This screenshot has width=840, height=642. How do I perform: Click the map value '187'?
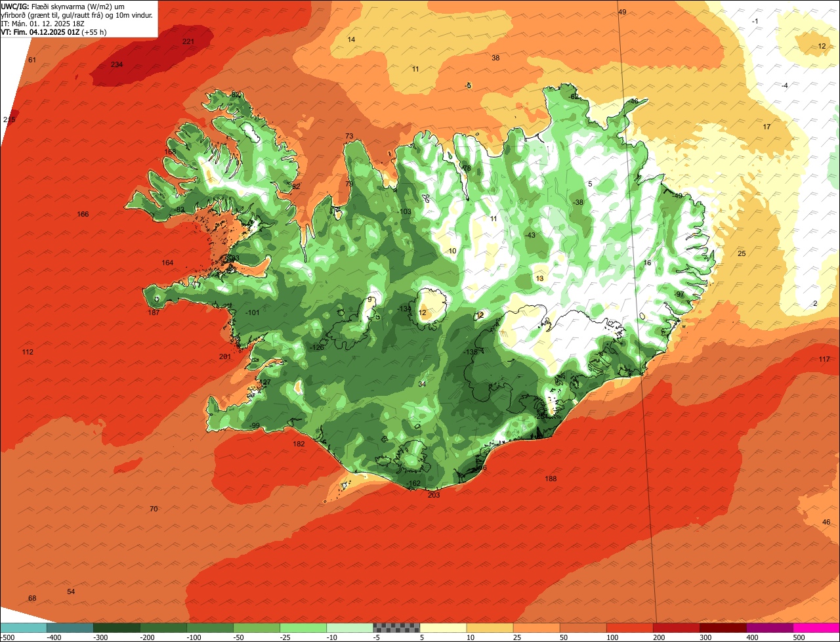click(x=154, y=312)
